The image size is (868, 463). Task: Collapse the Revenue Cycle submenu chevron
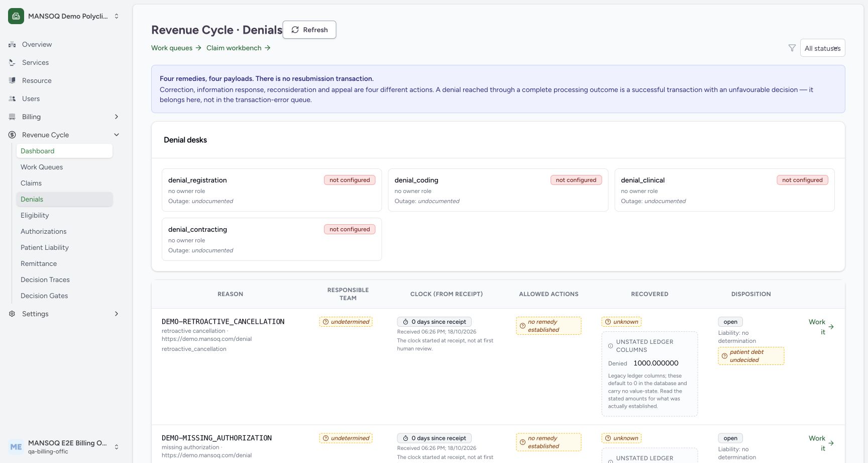(117, 135)
